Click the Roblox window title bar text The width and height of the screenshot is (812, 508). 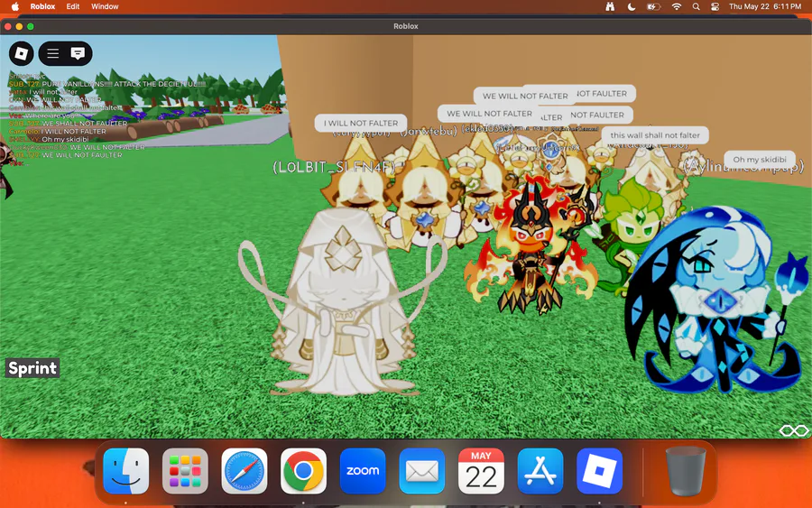pyautogui.click(x=405, y=26)
